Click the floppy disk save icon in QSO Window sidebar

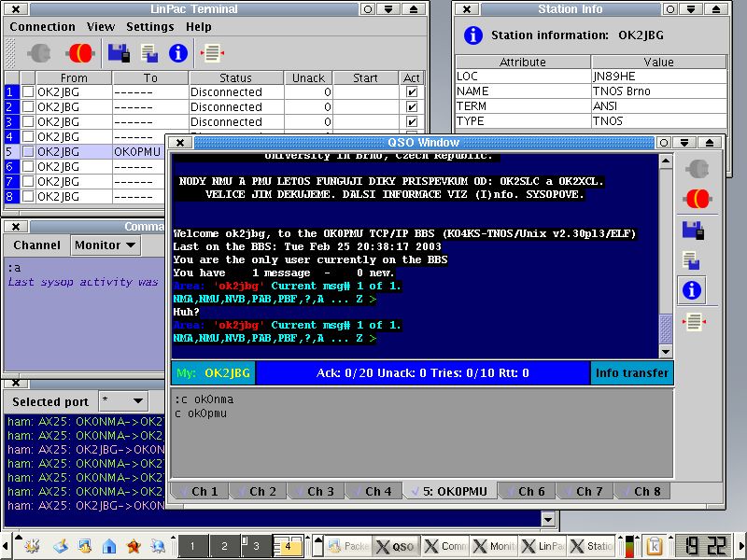pyautogui.click(x=693, y=230)
